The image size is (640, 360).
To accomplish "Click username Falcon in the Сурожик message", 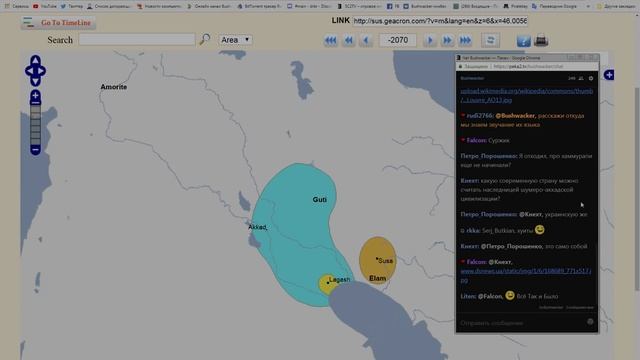I will (x=476, y=140).
